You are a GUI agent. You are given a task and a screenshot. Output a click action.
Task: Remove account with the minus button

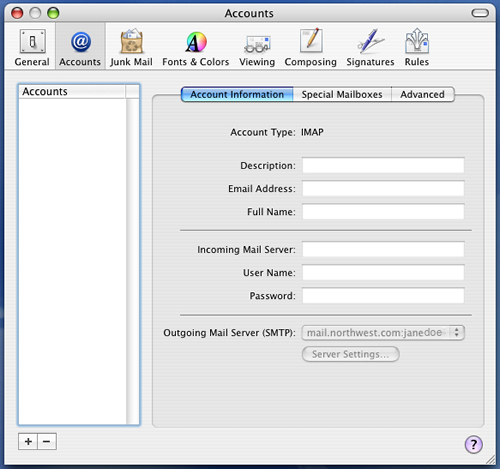point(47,441)
